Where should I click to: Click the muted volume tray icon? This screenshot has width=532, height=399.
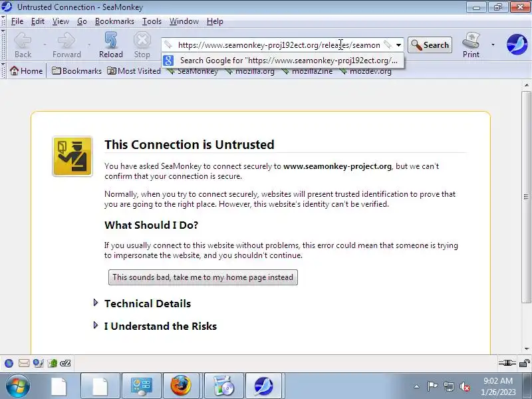click(x=464, y=386)
